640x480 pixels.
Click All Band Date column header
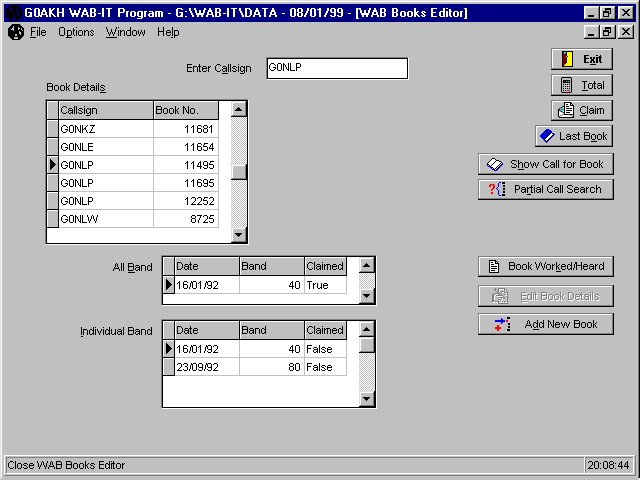pyautogui.click(x=207, y=266)
